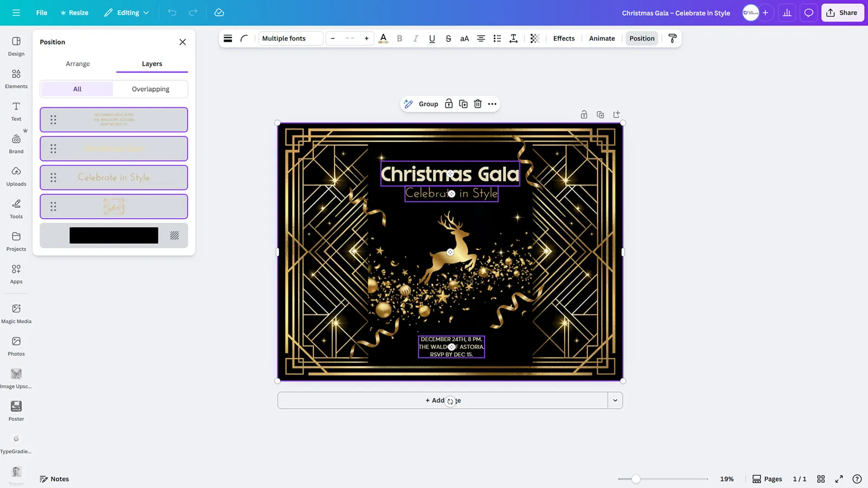The height and width of the screenshot is (488, 868).
Task: Expand the Add page options chevron
Action: click(615, 401)
